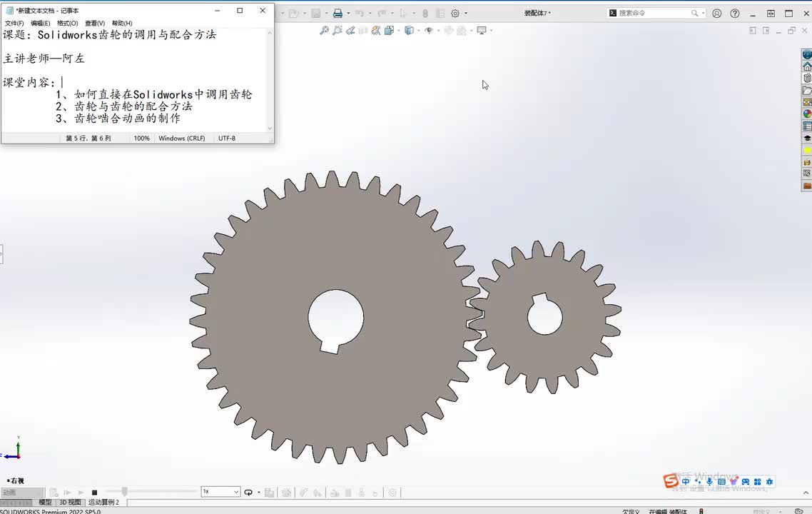
Task: Click the playback loop mode icon
Action: [248, 493]
